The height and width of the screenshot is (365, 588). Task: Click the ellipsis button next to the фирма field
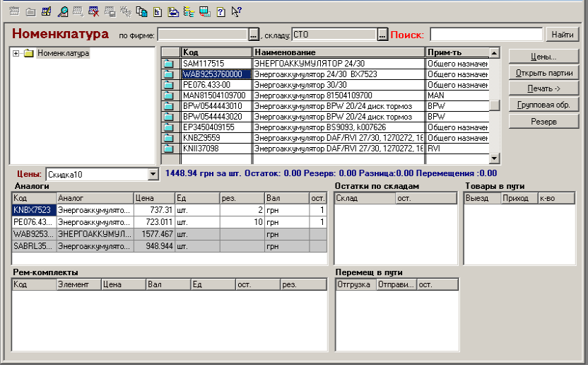click(254, 34)
